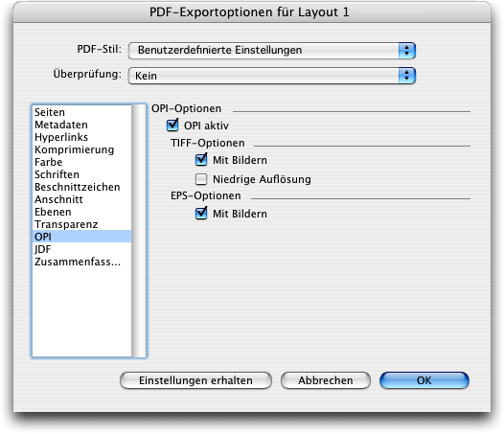Viewport: 504px width, 434px height.
Task: Select Komprimierung in the category list
Action: pyautogui.click(x=82, y=149)
